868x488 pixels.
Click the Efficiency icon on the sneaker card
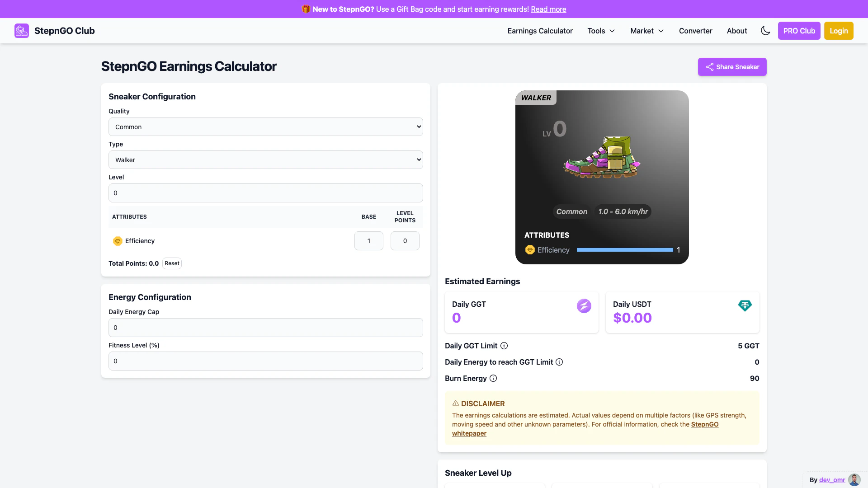pos(529,250)
